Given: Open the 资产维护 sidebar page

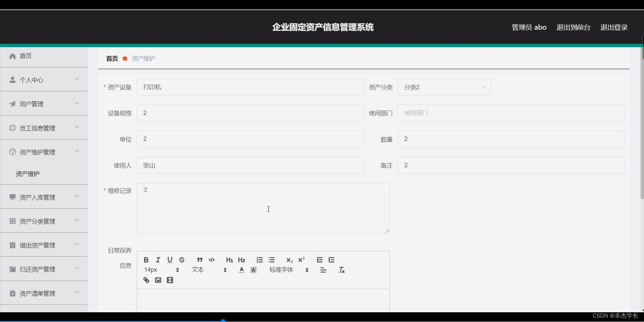Looking at the screenshot, I should click(x=28, y=173).
